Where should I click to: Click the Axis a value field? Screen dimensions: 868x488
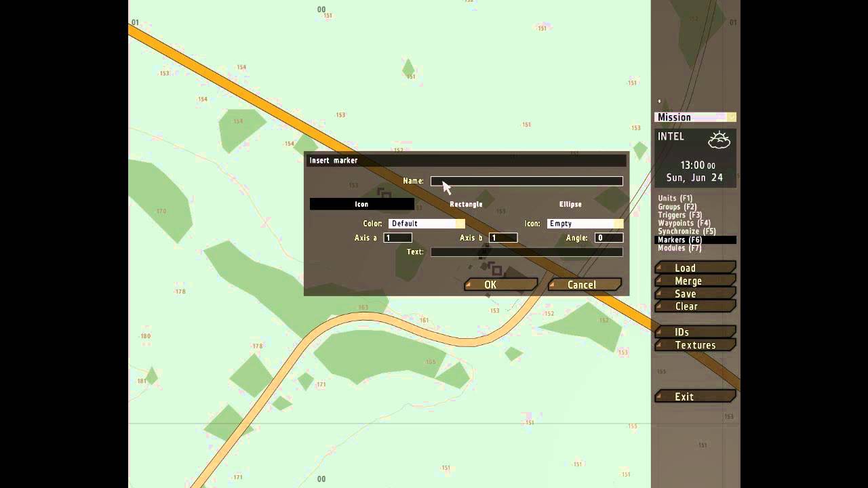click(x=397, y=238)
